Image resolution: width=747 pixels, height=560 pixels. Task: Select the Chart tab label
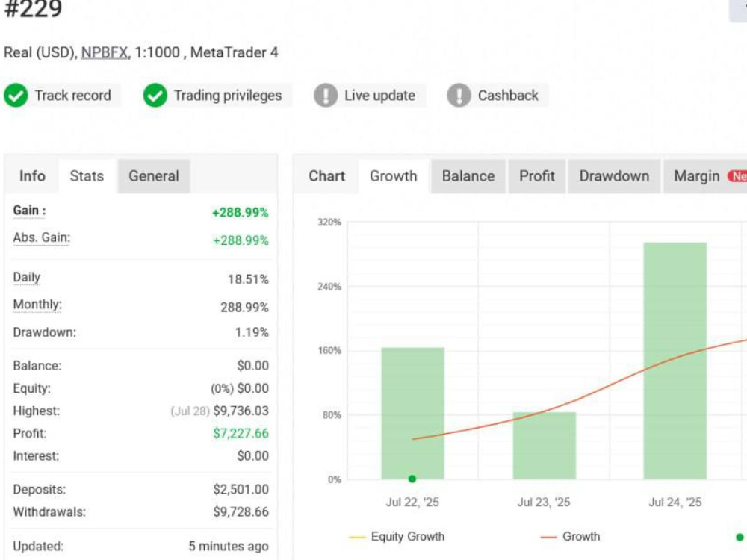327,176
